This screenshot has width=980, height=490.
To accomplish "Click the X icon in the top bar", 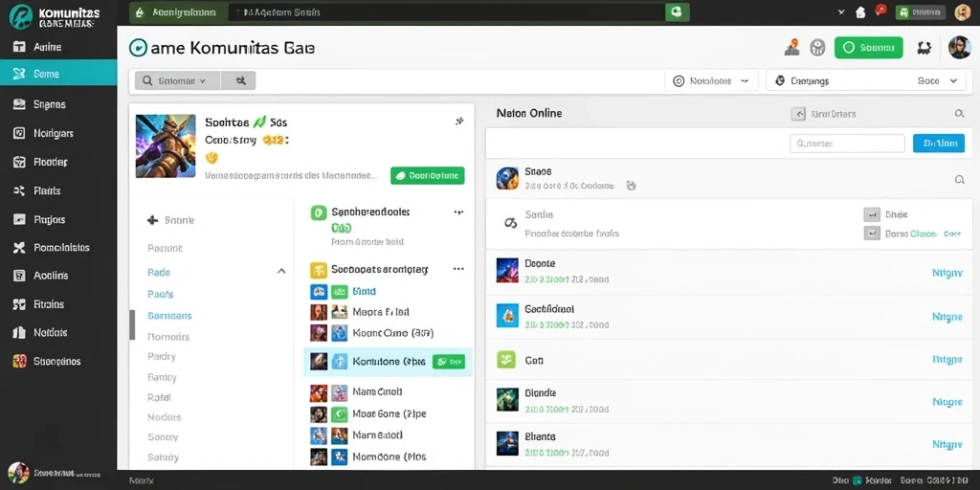I will (841, 12).
